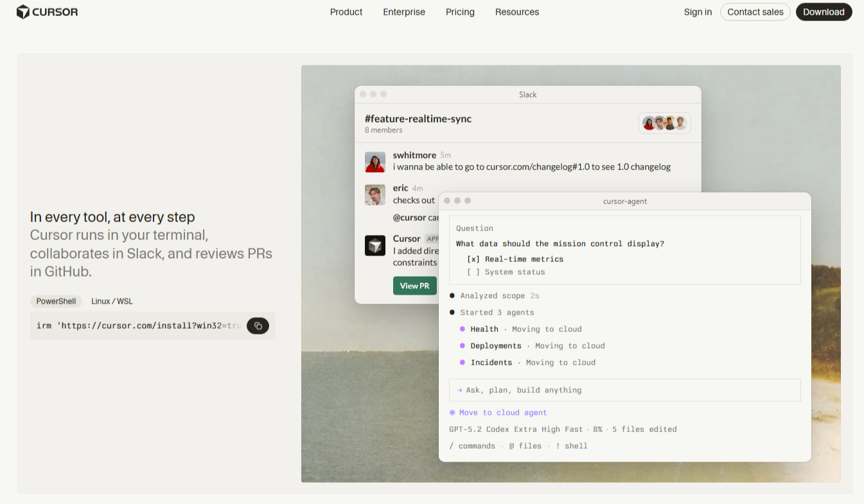The width and height of the screenshot is (864, 504).
Task: Go to the Pricing page
Action: point(460,12)
